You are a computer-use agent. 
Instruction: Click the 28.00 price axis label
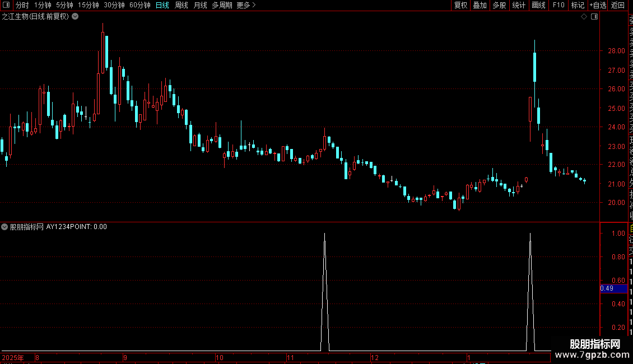point(616,51)
